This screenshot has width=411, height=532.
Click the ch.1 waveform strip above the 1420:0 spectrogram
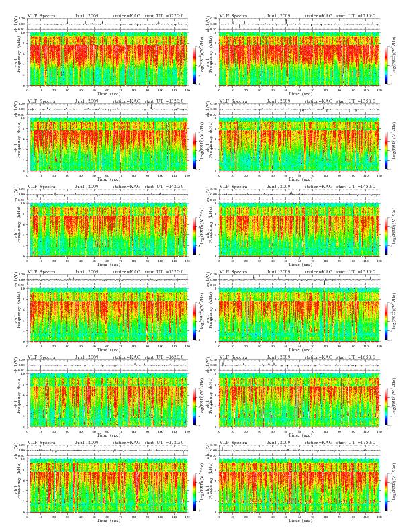(107, 194)
